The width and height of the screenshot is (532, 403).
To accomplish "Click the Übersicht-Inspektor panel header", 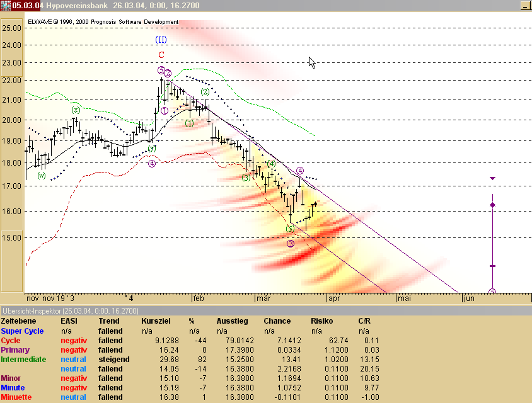I will pos(266,311).
